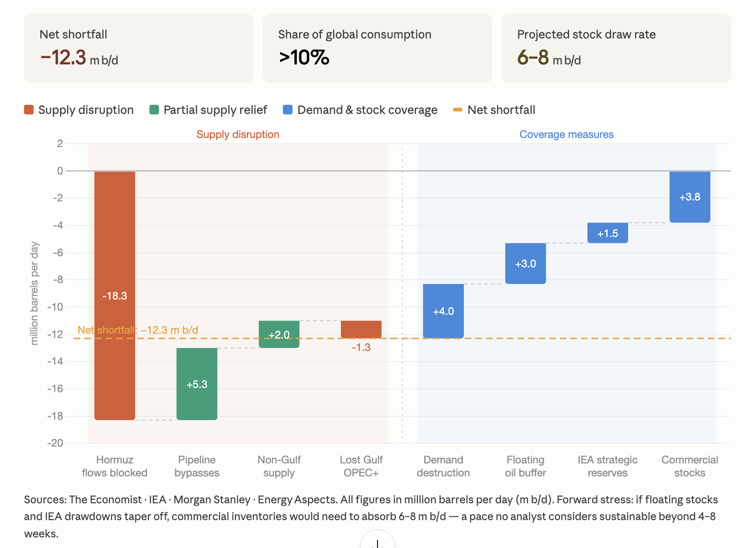
Task: Click the 'Lost Gulf OPEC+' axis label
Action: tap(361, 466)
